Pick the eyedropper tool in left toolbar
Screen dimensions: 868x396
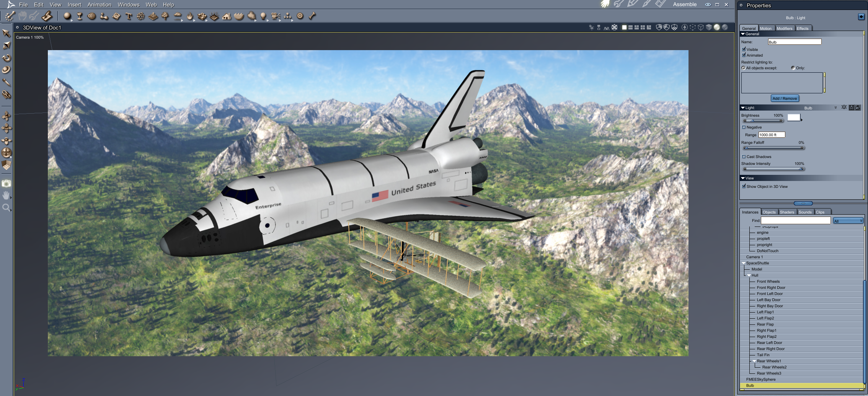6,82
